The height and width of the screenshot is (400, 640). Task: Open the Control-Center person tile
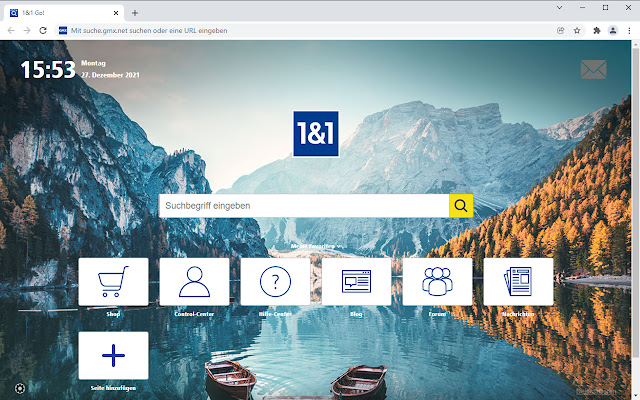tap(194, 282)
